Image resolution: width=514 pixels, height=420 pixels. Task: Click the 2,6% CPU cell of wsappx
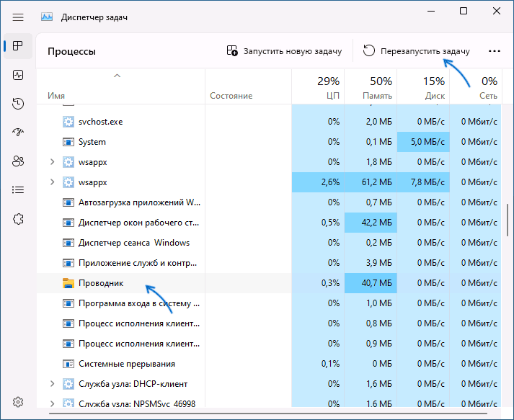tap(318, 182)
